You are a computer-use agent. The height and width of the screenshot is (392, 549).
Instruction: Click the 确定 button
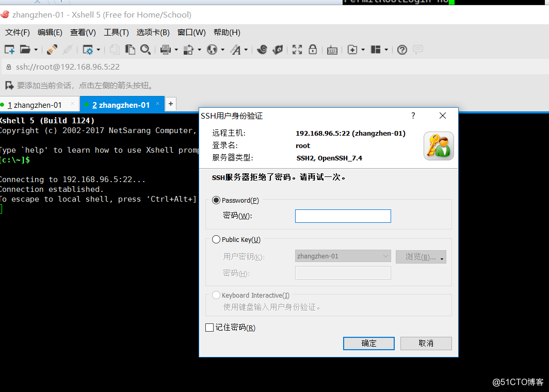(x=369, y=344)
